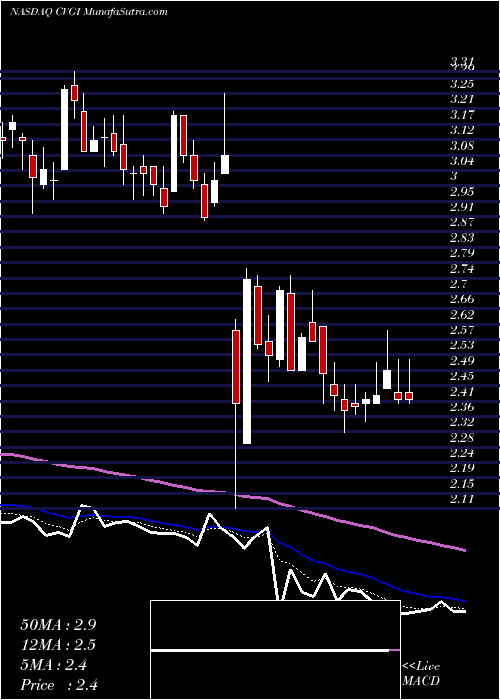Image resolution: width=500 pixels, height=700 pixels.
Task: Click the 3.08 price axis label
Action: (462, 145)
